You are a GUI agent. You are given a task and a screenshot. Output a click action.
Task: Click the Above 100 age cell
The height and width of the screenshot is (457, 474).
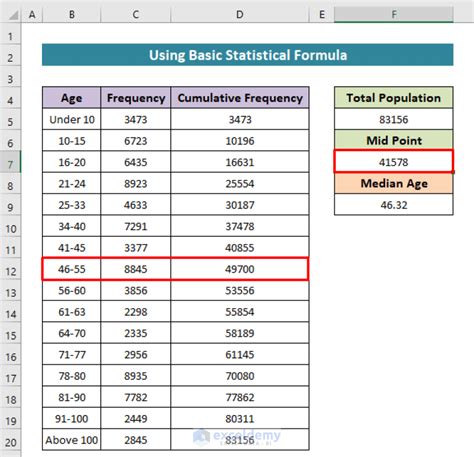[x=71, y=440]
